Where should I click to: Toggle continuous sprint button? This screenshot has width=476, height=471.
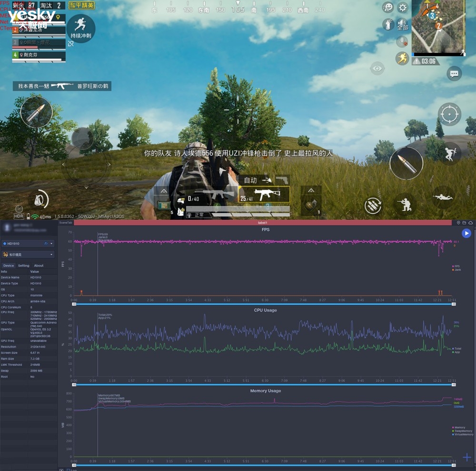81,29
